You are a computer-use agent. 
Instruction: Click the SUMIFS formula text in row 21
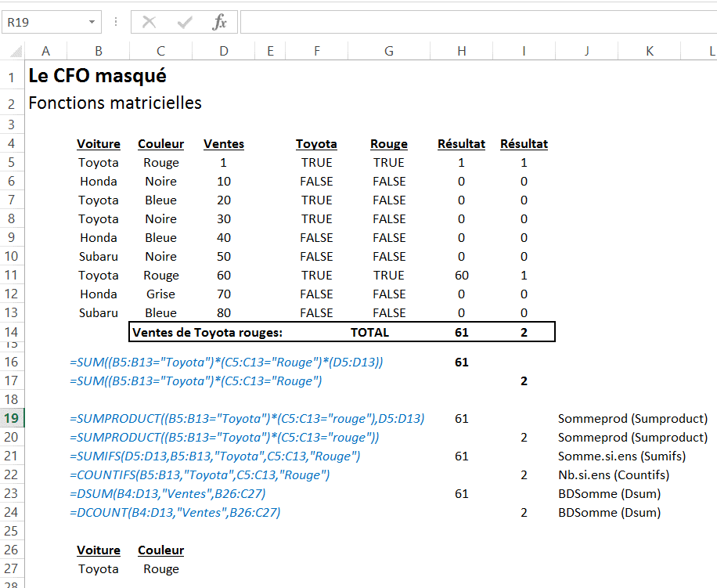pyautogui.click(x=215, y=456)
